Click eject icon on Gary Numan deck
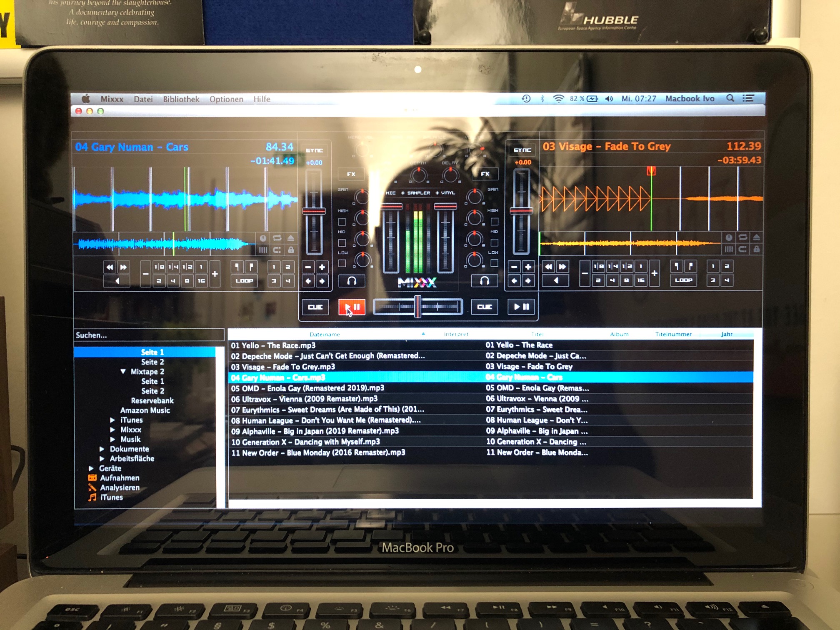Image resolution: width=840 pixels, height=630 pixels. [x=291, y=238]
